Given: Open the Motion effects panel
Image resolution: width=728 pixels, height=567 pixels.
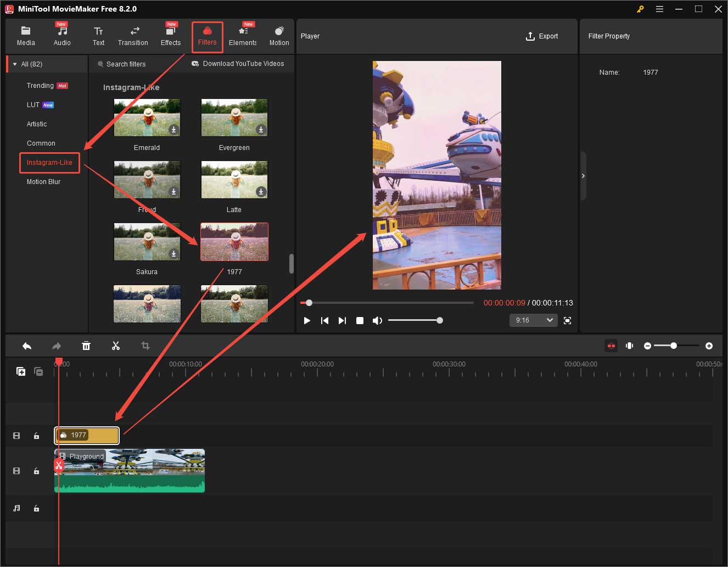Looking at the screenshot, I should [x=279, y=36].
